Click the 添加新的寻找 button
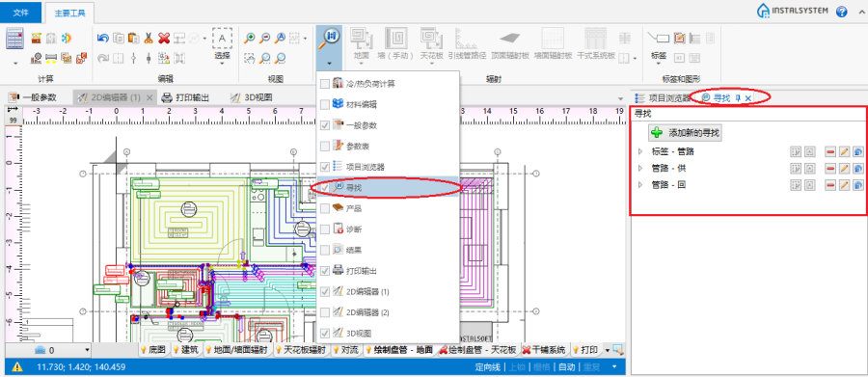The height and width of the screenshot is (377, 868). [x=686, y=133]
